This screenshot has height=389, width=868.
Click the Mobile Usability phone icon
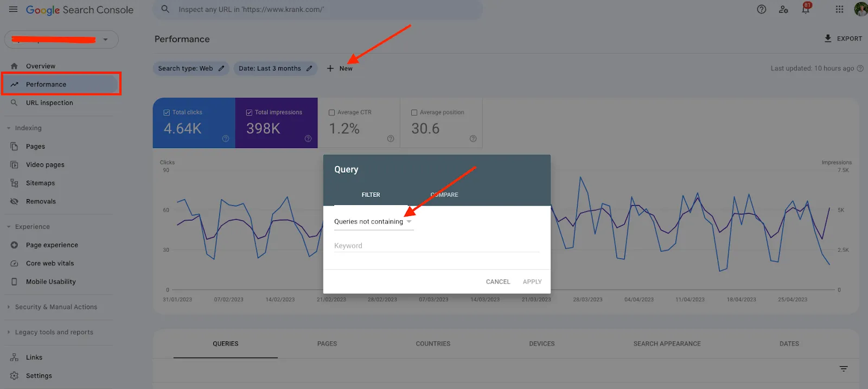click(14, 282)
